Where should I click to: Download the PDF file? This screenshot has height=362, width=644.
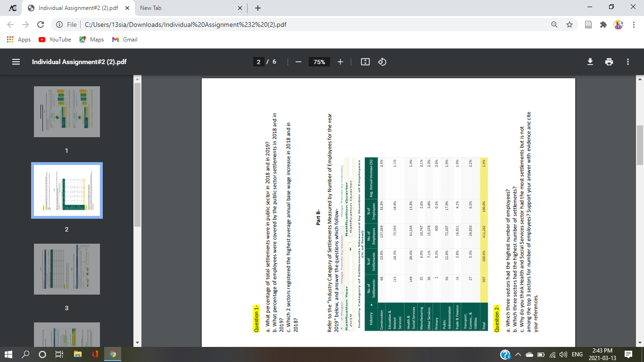590,62
